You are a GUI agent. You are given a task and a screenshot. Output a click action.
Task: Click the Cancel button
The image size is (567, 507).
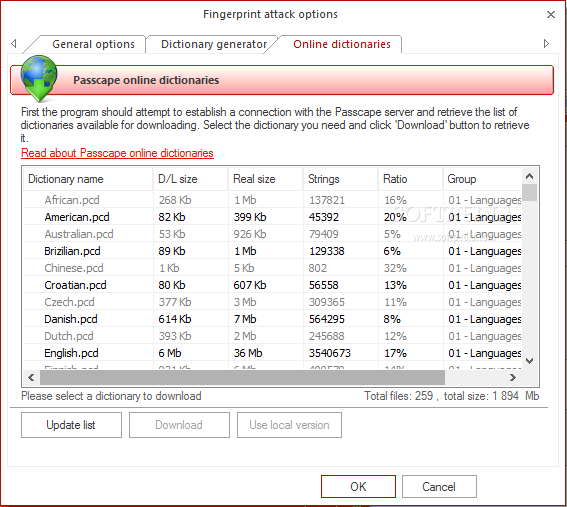click(x=439, y=486)
